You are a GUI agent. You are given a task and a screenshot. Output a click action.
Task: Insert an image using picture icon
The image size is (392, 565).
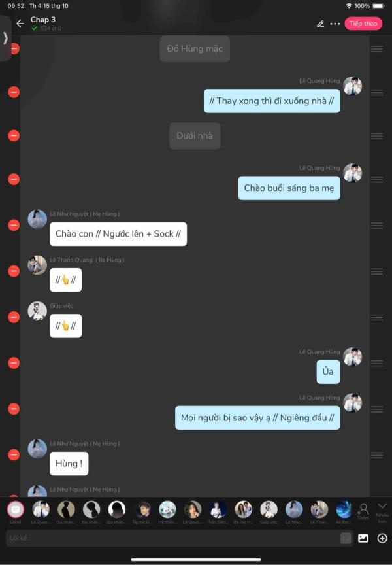click(363, 538)
